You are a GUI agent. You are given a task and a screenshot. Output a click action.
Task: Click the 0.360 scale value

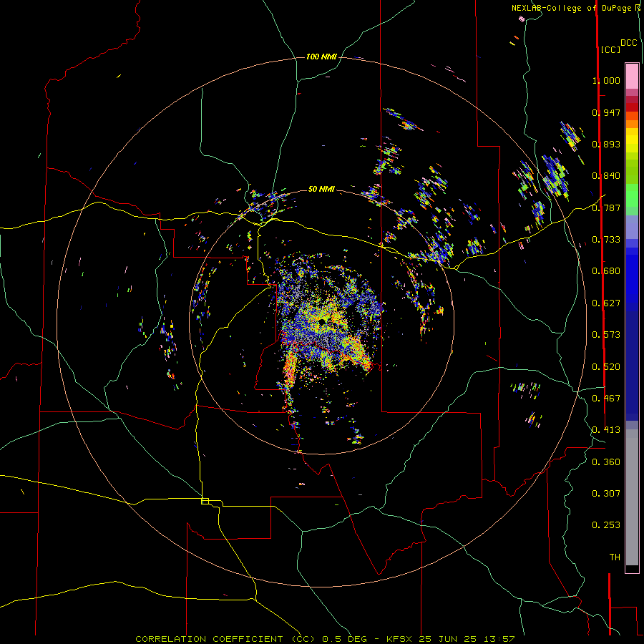point(606,462)
